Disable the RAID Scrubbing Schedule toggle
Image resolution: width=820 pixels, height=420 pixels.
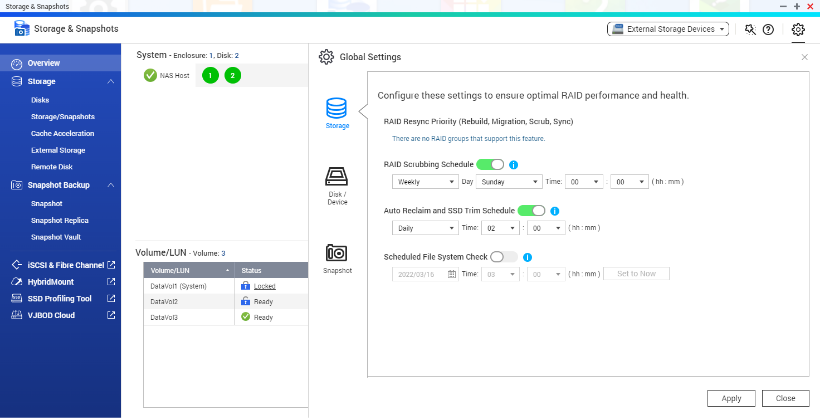click(x=490, y=163)
